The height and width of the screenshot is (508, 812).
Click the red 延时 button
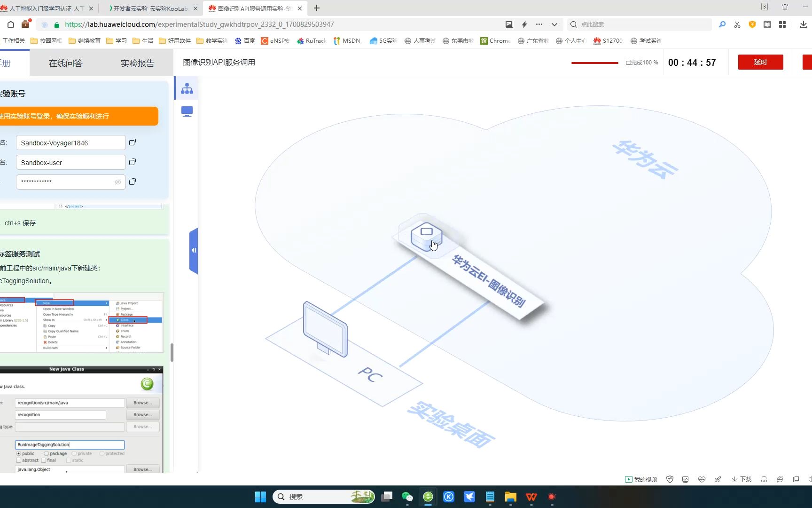(x=760, y=62)
